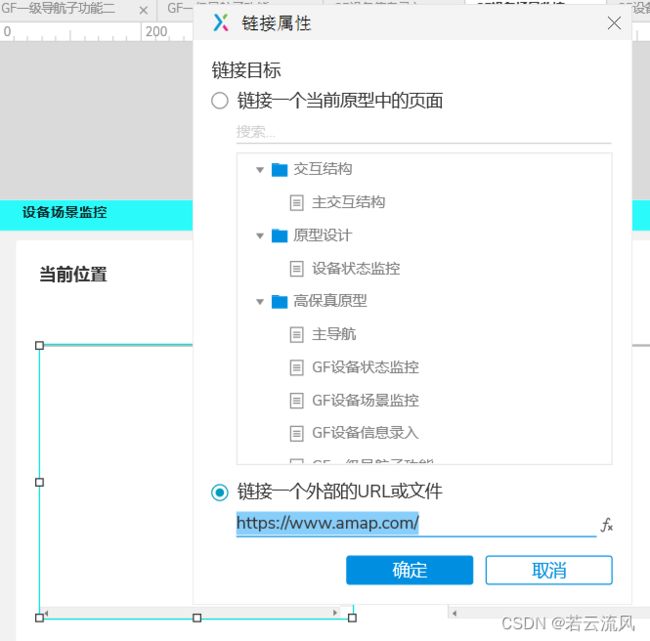Select the 交互结构 folder label
Image resolution: width=650 pixels, height=641 pixels.
pos(323,169)
